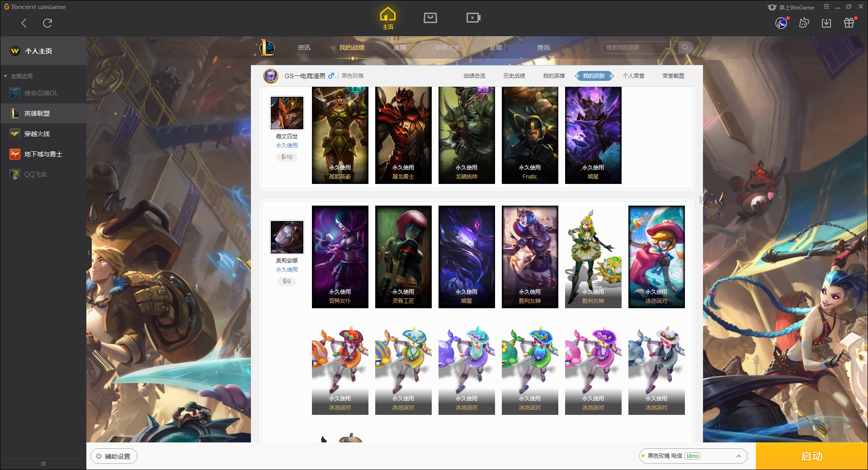Viewport: 868px width, 470px height.
Task: Go back using the back arrow
Action: click(24, 23)
